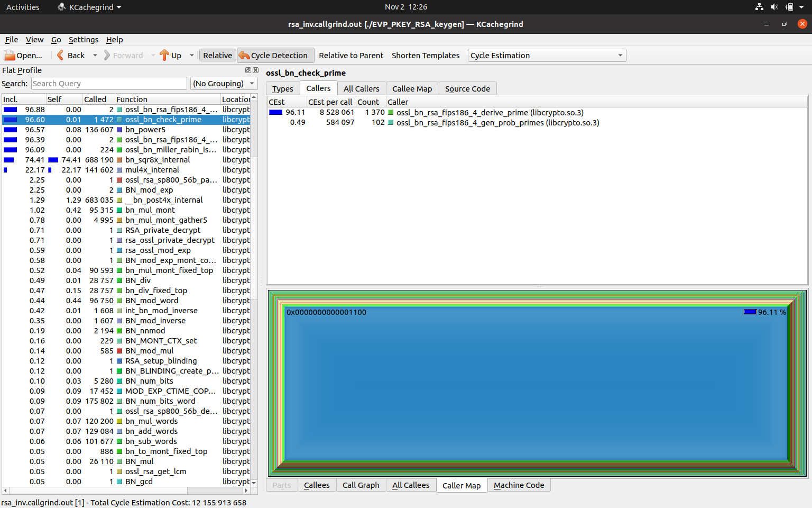This screenshot has width=812, height=508.
Task: Go Back using the arrow icon
Action: [70, 56]
